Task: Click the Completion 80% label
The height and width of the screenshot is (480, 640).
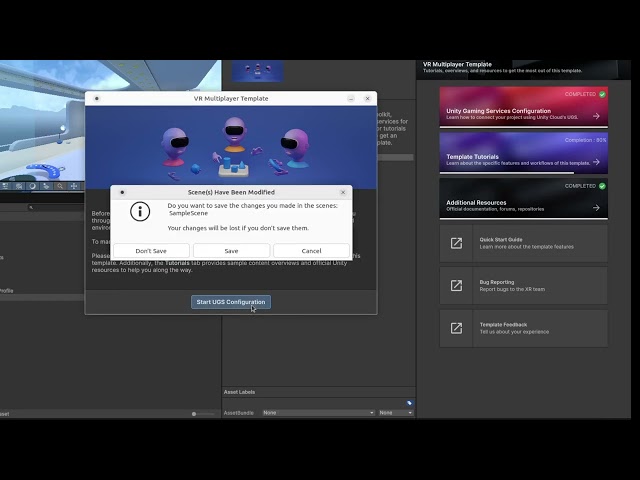Action: tap(585, 140)
